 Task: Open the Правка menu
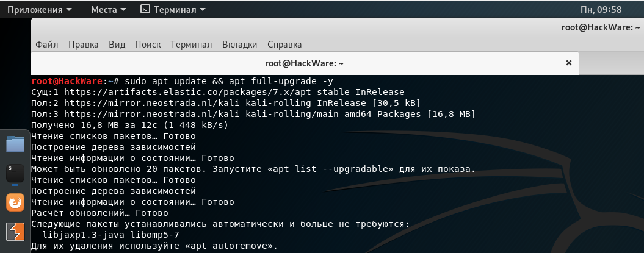pyautogui.click(x=84, y=45)
